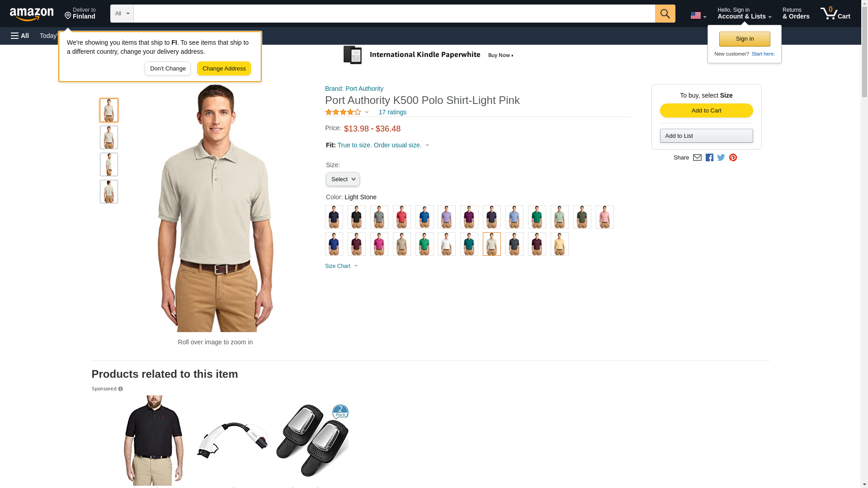Select the red shirt color swatch
This screenshot has height=488, width=868.
[401, 217]
